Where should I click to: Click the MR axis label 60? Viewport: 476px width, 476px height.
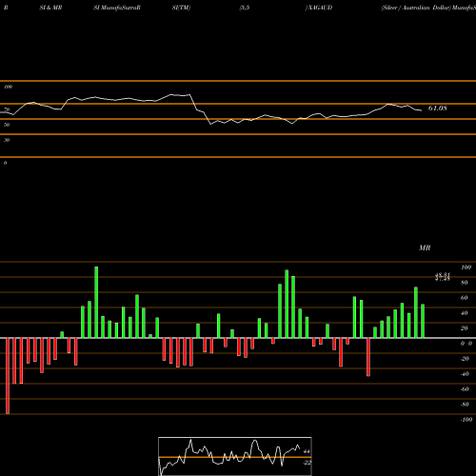point(465,298)
